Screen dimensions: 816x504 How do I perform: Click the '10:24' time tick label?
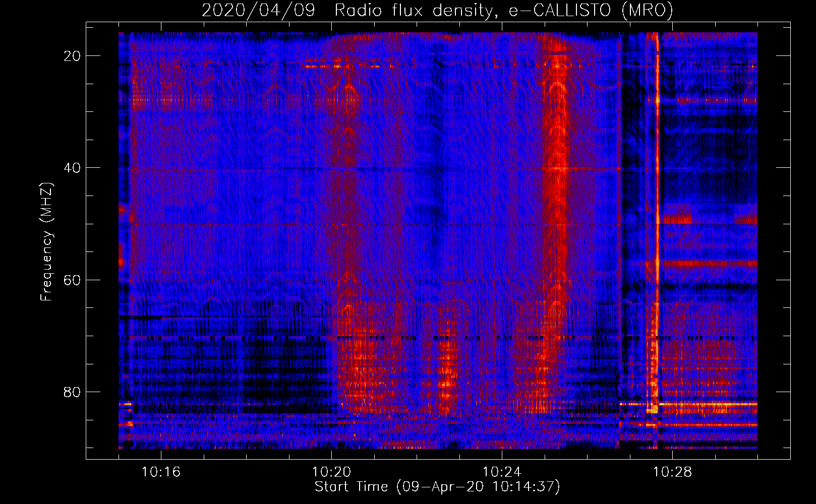coord(502,472)
